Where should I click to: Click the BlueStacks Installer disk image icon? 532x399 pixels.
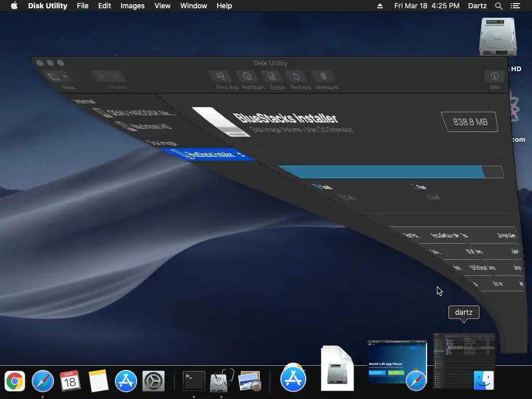tap(220, 122)
